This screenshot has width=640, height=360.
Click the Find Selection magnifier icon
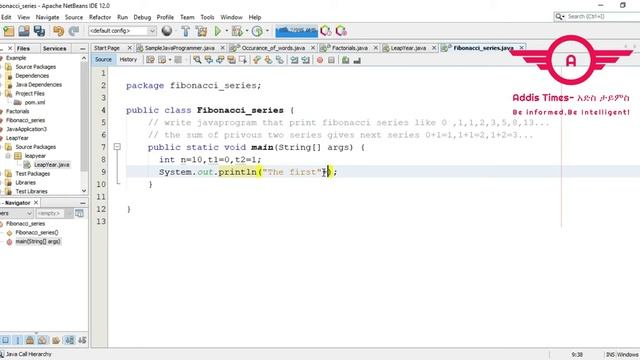[197, 60]
